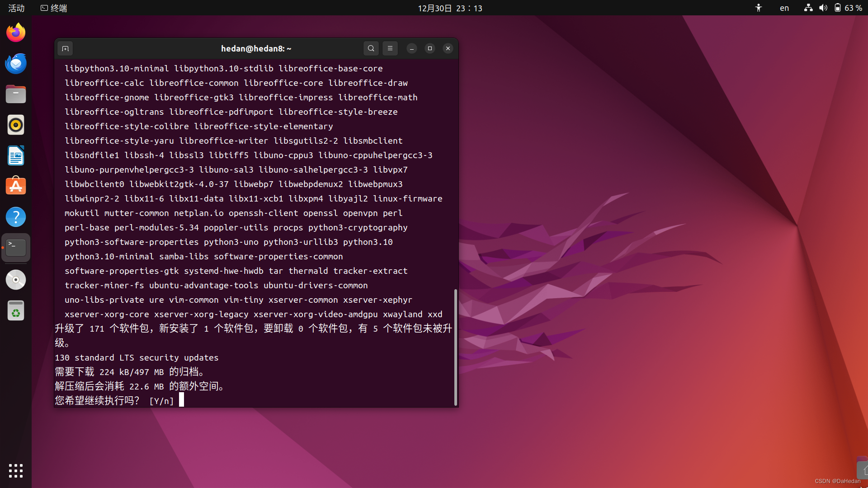The width and height of the screenshot is (868, 488).
Task: Click the terminal vertical scrollbar
Action: [x=455, y=347]
